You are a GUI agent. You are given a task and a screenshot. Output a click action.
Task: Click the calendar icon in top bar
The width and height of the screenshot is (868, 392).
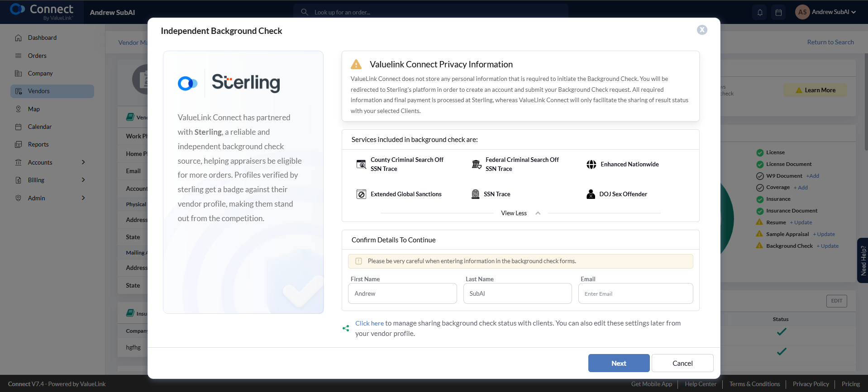tap(778, 13)
